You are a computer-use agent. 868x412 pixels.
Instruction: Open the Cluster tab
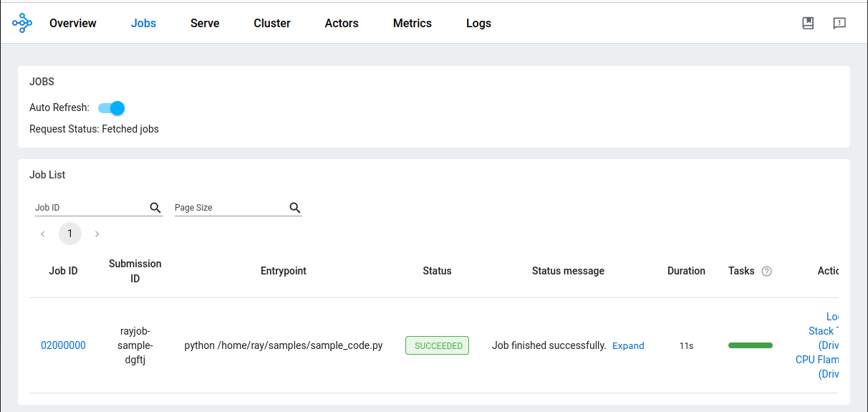click(271, 23)
